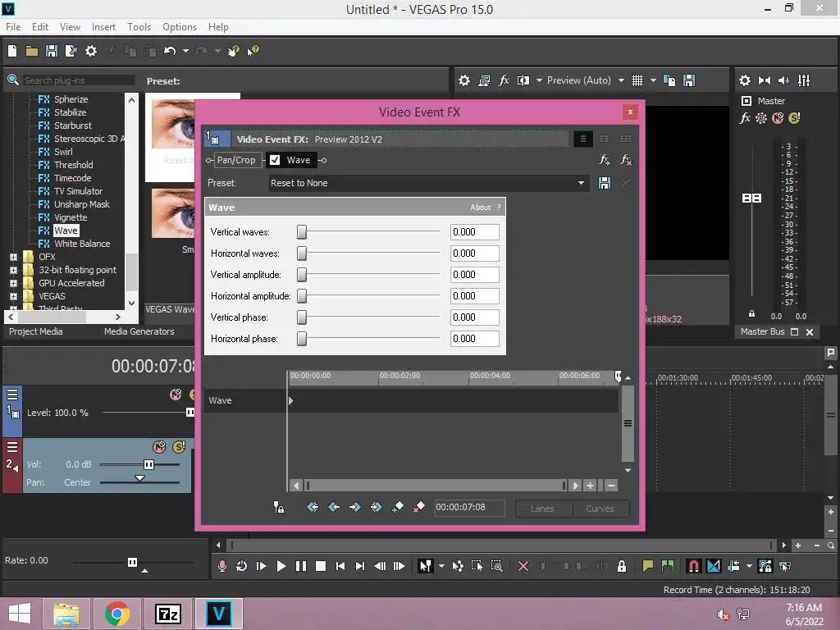Click the Curves button

point(600,509)
